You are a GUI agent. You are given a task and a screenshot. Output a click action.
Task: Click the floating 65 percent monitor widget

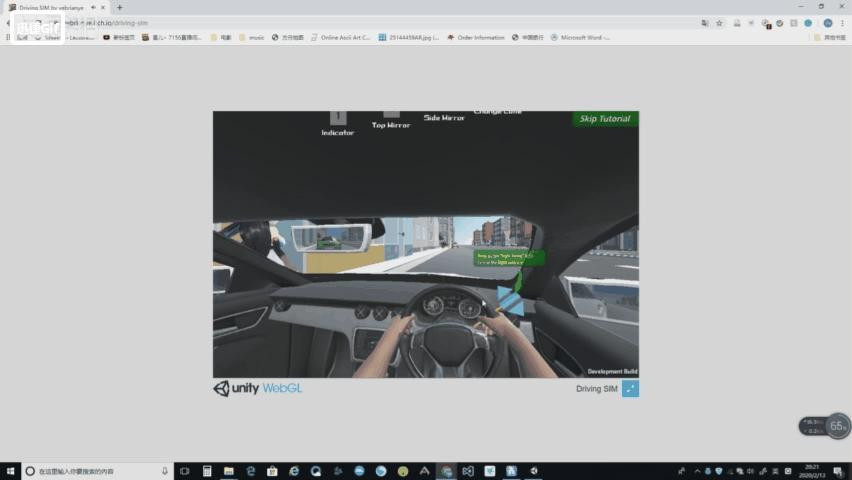(x=824, y=426)
